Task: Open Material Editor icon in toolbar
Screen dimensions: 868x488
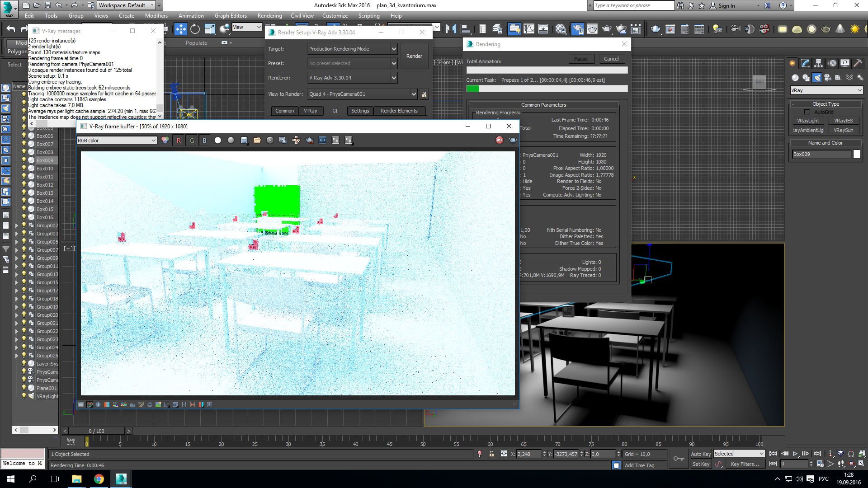Action: [561, 29]
